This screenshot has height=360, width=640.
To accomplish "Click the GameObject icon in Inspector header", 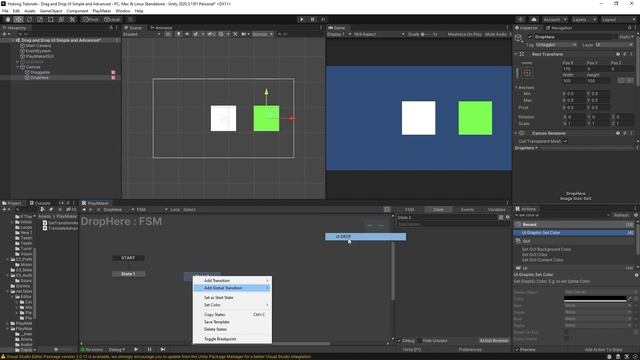I will [519, 38].
